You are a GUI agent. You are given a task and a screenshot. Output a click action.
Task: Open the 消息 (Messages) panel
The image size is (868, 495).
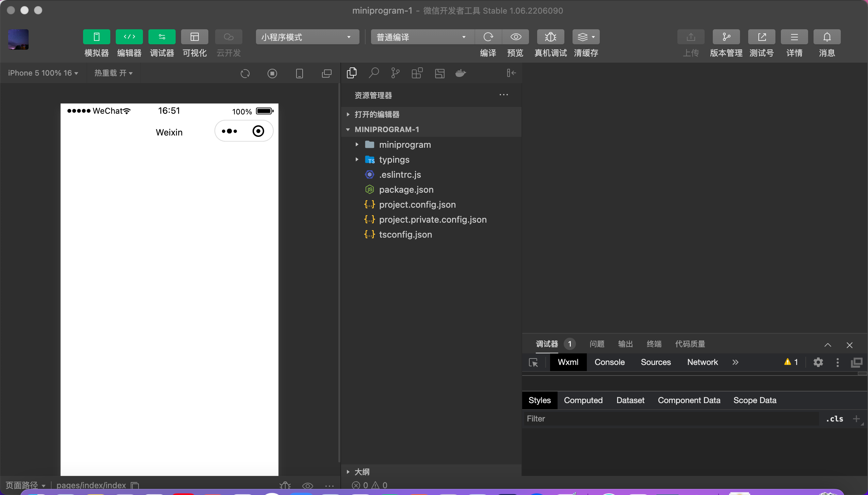click(827, 37)
